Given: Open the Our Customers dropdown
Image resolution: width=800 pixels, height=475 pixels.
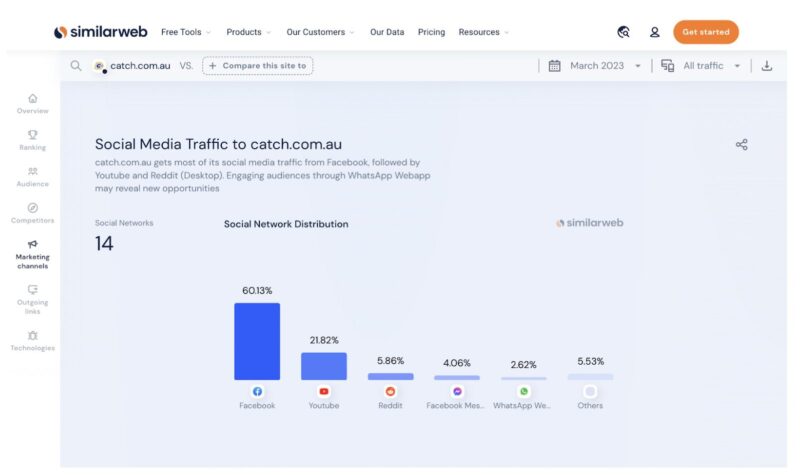Looking at the screenshot, I should [x=320, y=32].
